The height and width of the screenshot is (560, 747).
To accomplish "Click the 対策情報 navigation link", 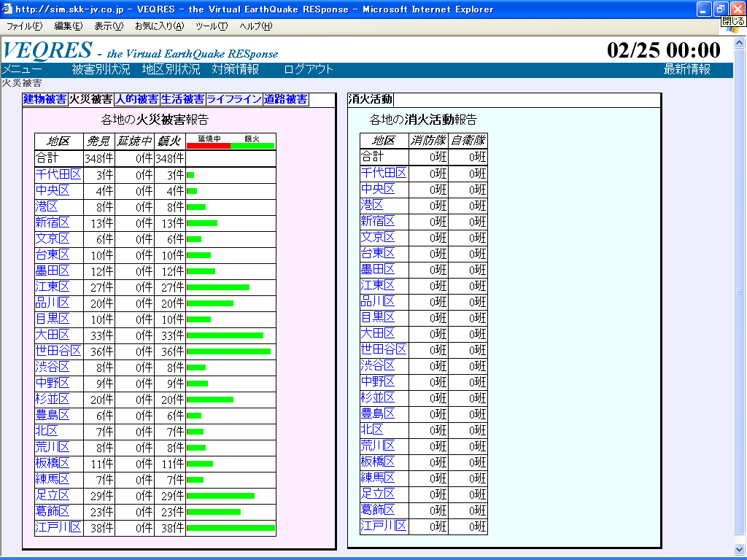I will tap(235, 70).
